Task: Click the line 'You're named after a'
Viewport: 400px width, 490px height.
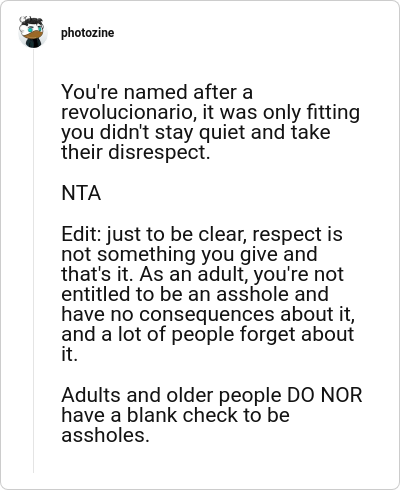Action: [x=157, y=92]
